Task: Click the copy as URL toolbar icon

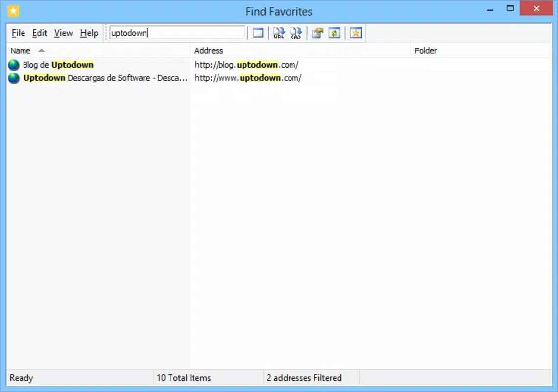Action: tap(279, 33)
